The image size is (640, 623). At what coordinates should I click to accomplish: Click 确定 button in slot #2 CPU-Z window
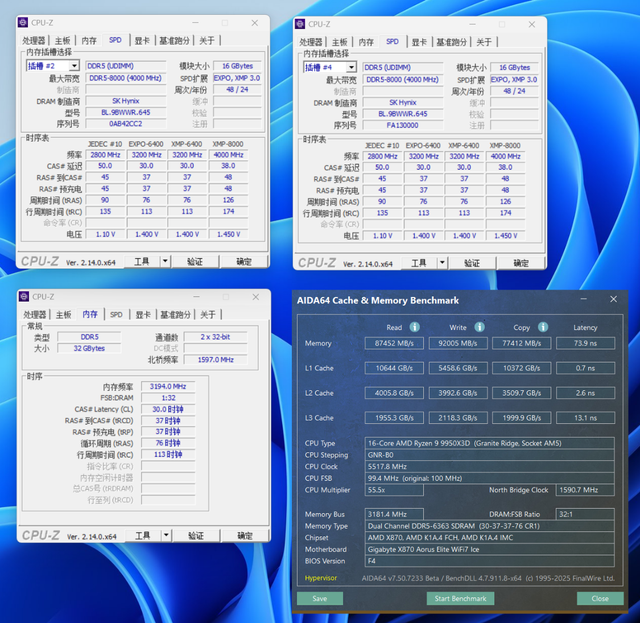tap(244, 261)
